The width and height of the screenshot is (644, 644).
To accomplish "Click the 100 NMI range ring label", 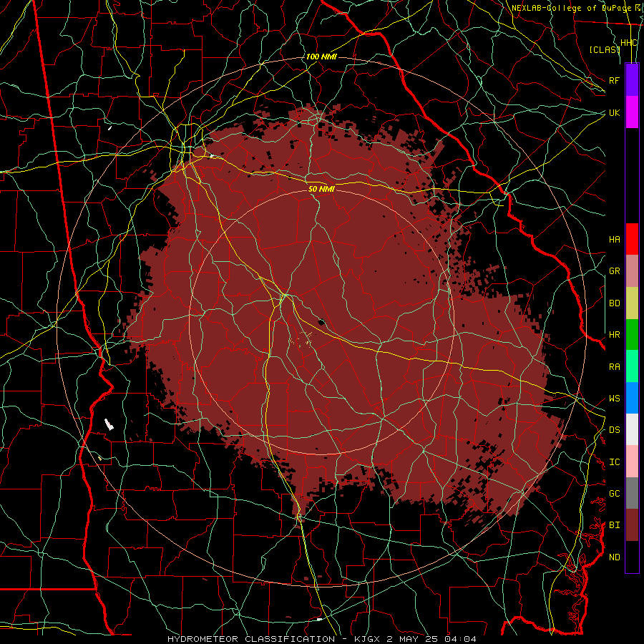I will tap(321, 57).
